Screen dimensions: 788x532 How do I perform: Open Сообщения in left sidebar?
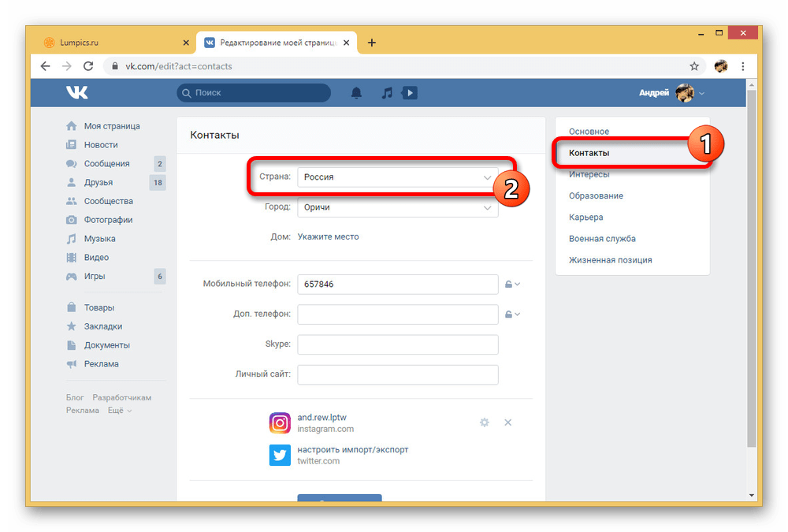pyautogui.click(x=106, y=164)
